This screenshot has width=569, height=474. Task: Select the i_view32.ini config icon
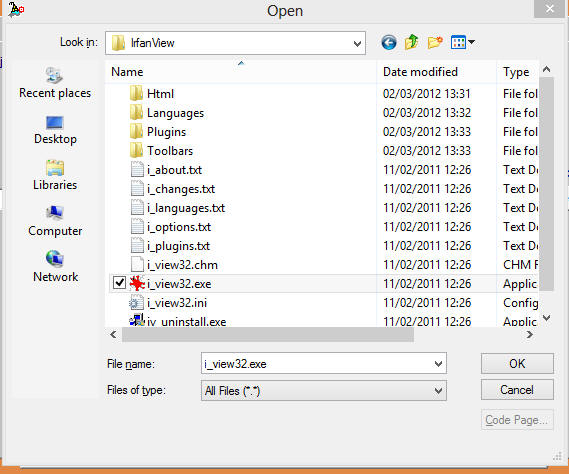[136, 302]
